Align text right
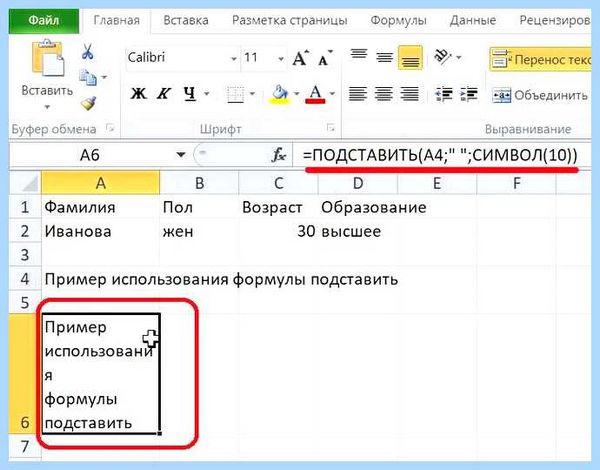The height and width of the screenshot is (470, 600). 409,94
